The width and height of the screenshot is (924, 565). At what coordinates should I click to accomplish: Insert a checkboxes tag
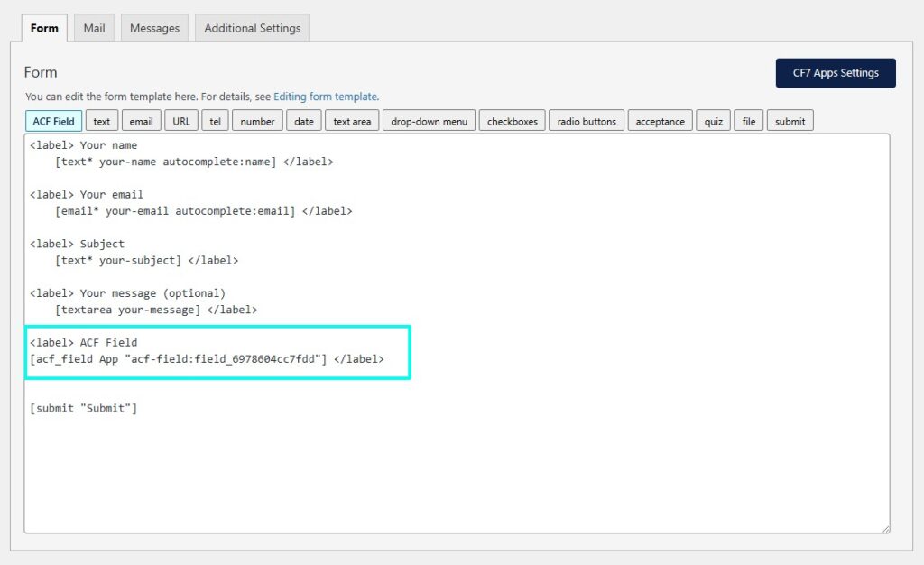click(512, 121)
